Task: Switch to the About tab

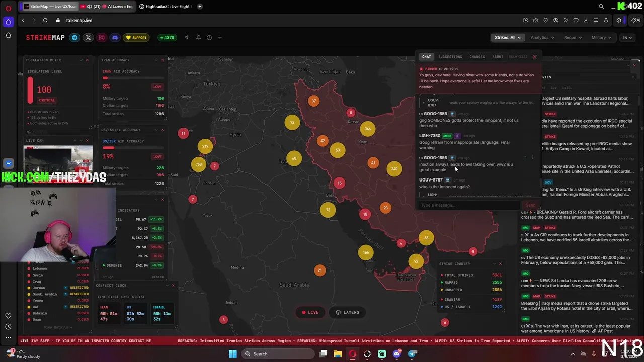Action: pos(498,57)
